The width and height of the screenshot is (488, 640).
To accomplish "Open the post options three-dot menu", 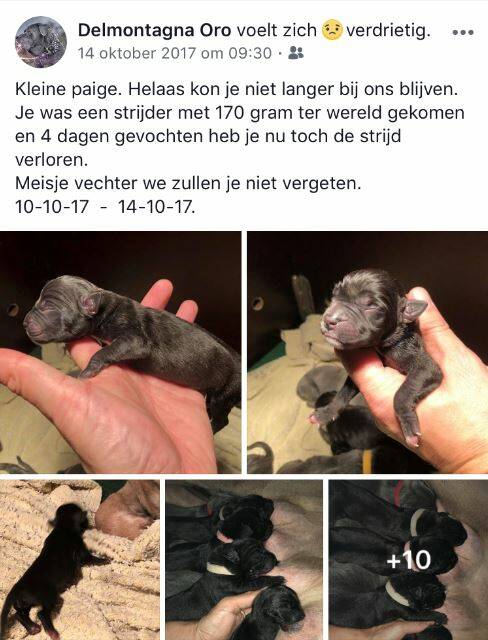I will [x=463, y=32].
